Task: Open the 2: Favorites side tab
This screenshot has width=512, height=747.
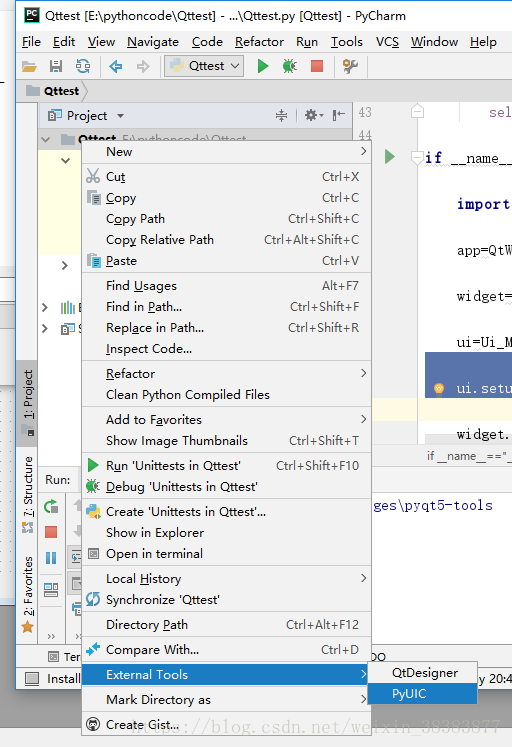Action: tap(28, 594)
